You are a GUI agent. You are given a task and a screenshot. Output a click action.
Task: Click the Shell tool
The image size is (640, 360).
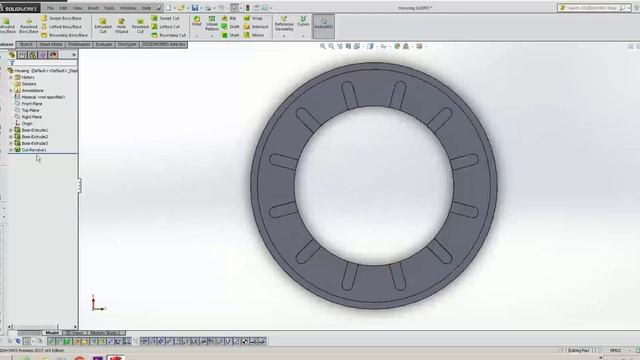point(231,35)
